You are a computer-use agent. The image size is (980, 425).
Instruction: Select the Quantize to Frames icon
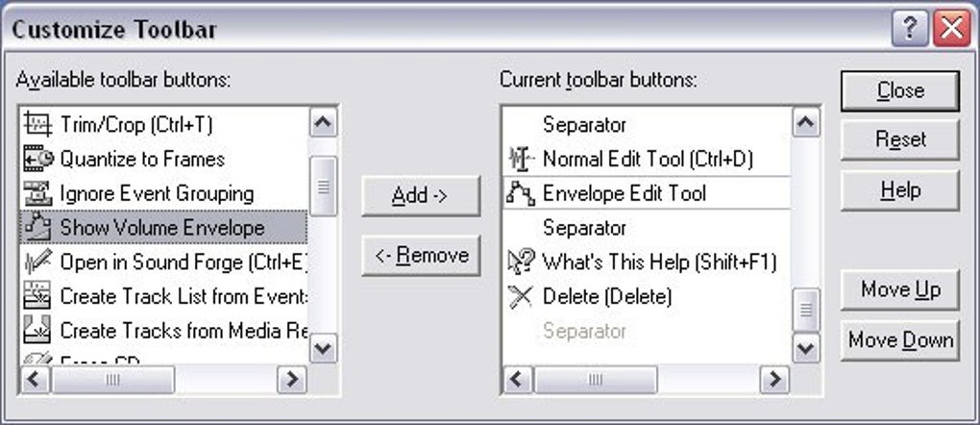(37, 159)
